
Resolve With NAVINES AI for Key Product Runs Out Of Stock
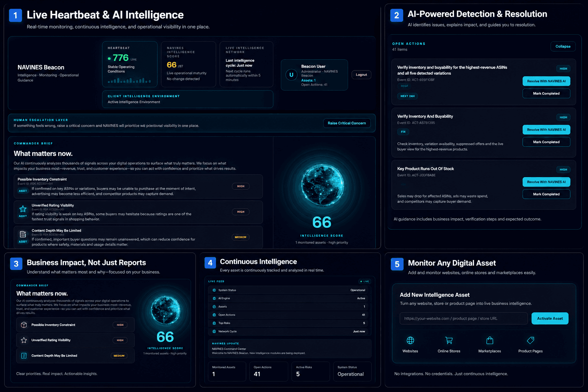(546, 182)
